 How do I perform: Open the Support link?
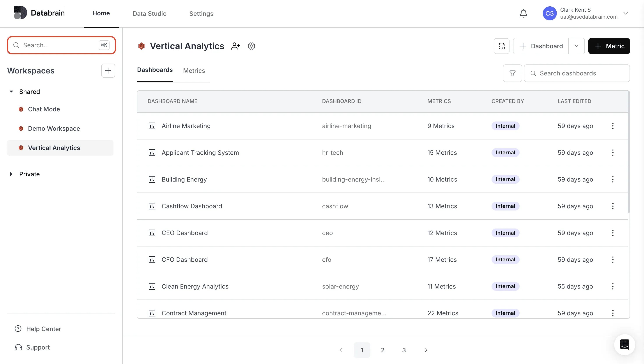tap(32, 348)
